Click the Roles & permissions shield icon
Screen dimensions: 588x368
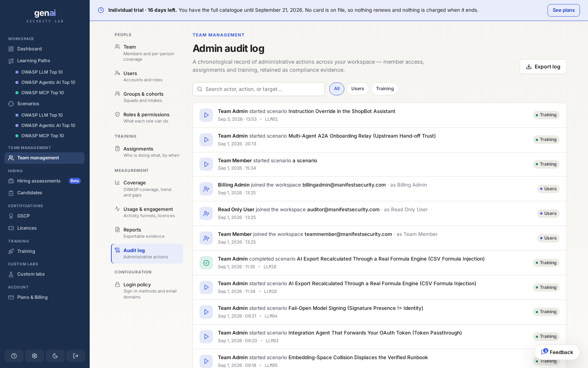tap(118, 114)
